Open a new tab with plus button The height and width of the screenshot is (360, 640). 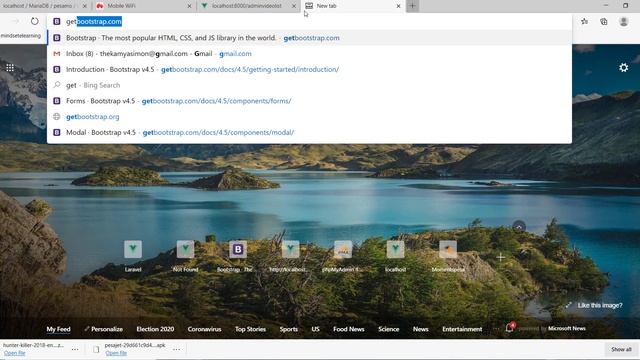412,6
